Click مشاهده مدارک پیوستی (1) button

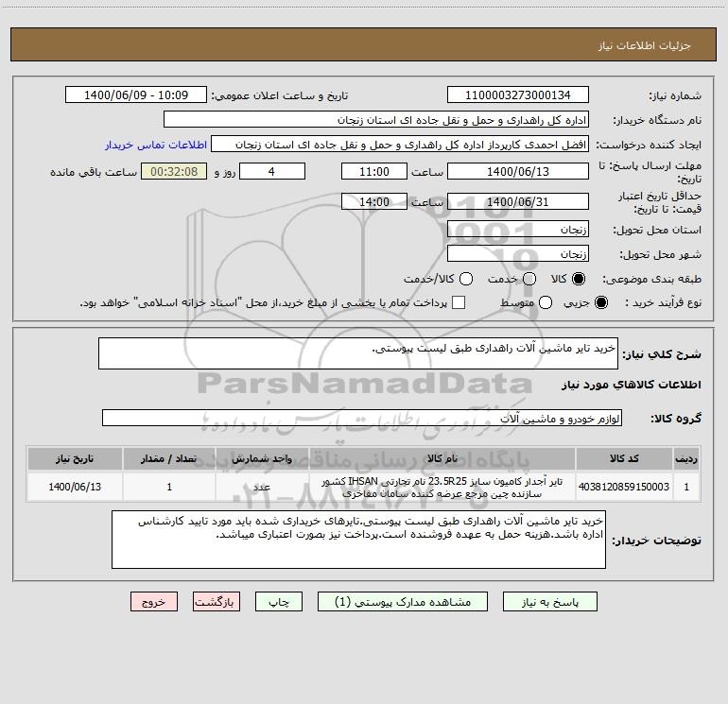point(403,602)
